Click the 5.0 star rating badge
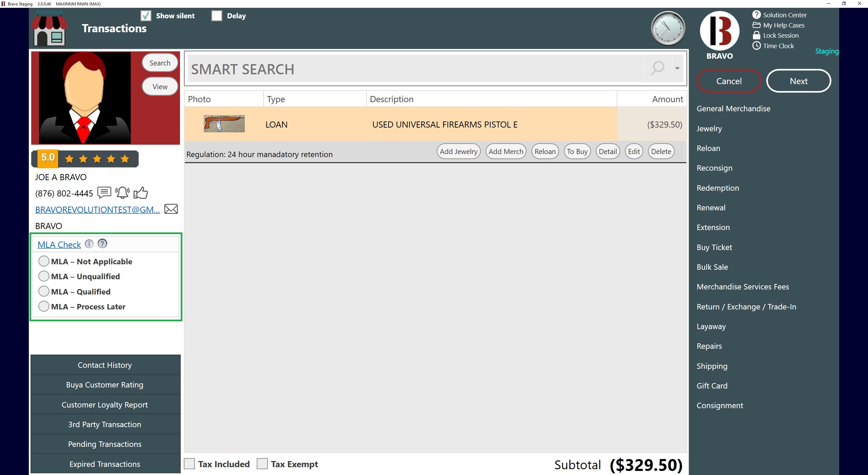The width and height of the screenshot is (868, 475). pyautogui.click(x=85, y=158)
